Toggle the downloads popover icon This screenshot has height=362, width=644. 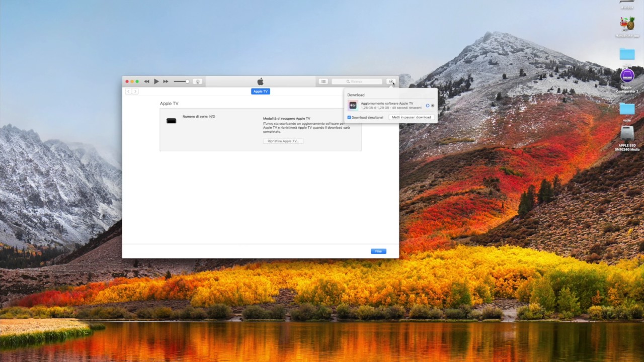pos(391,81)
